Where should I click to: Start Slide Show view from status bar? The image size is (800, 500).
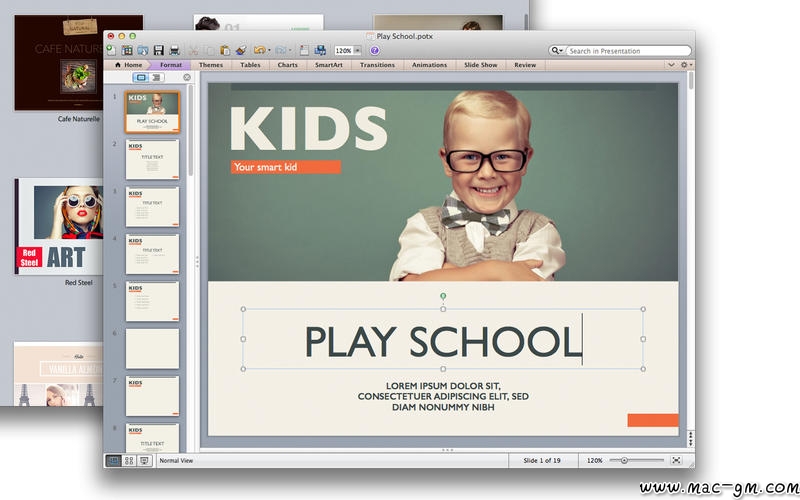click(144, 460)
